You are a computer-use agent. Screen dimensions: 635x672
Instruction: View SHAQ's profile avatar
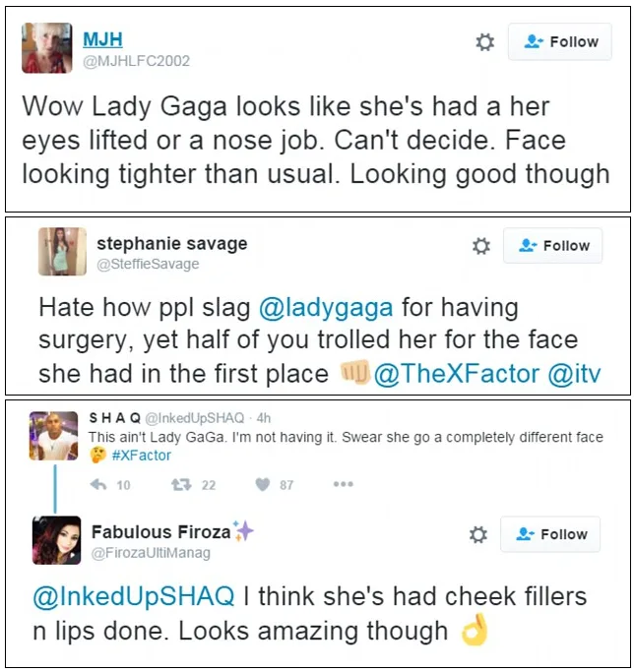point(53,436)
